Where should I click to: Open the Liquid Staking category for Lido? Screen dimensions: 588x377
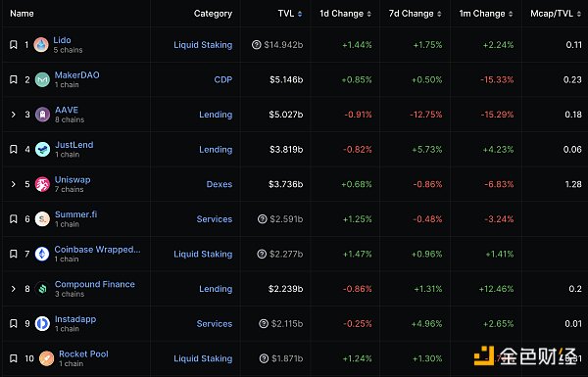coord(203,45)
